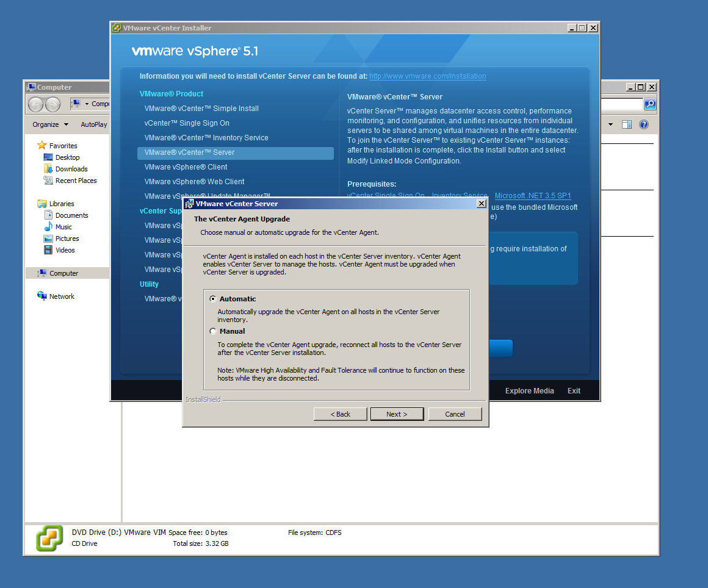
Task: Select VMware vCenter Simple Install
Action: click(x=201, y=109)
